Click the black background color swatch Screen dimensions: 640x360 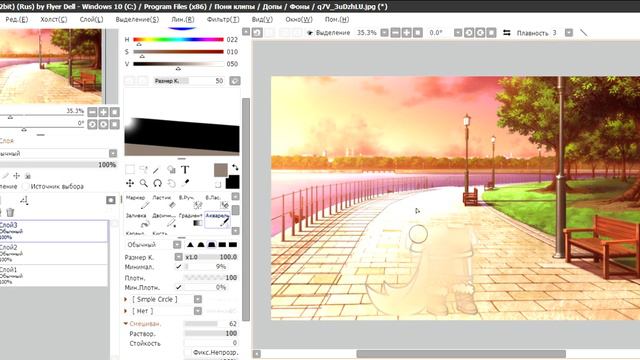233,182
